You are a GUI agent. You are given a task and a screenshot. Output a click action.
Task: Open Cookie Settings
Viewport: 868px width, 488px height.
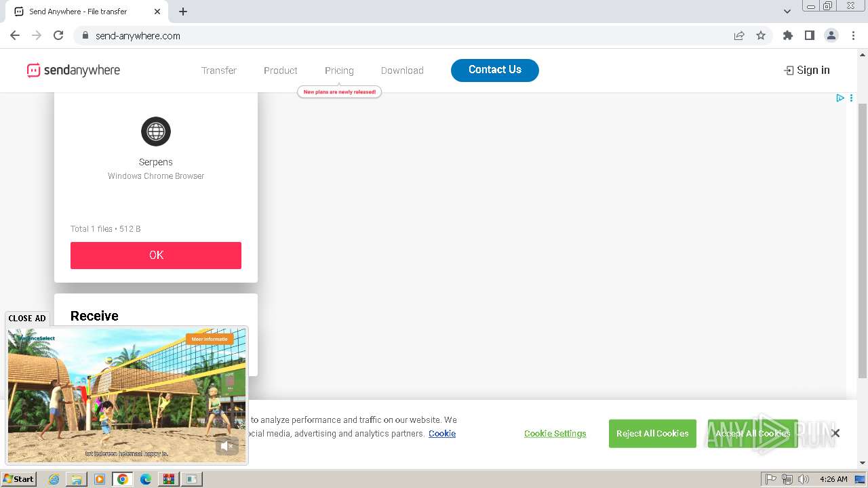tap(555, 434)
